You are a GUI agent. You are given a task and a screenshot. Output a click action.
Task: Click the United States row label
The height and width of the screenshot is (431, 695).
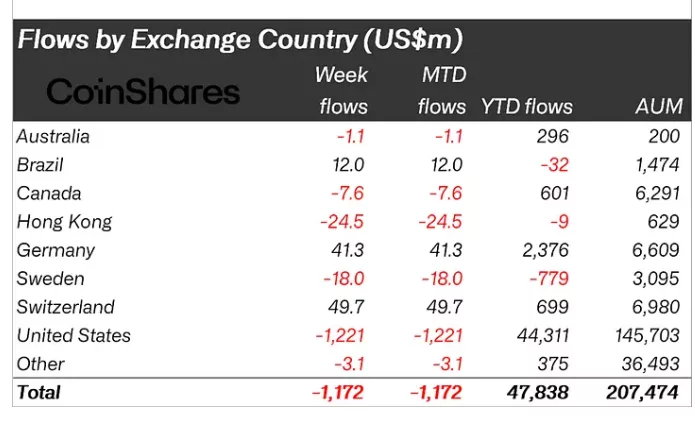[x=73, y=335]
